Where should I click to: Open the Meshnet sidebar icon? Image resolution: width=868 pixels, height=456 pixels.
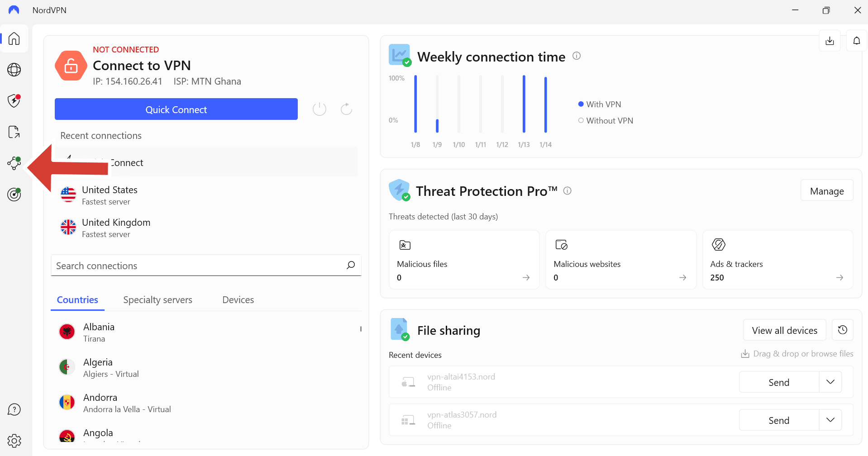[x=14, y=163]
